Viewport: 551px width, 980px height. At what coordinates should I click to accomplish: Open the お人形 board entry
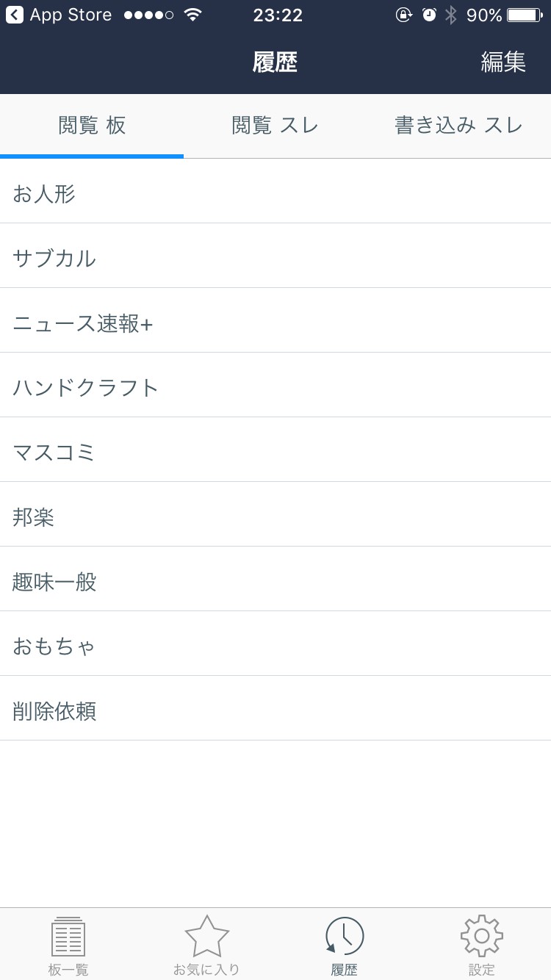[x=275, y=194]
